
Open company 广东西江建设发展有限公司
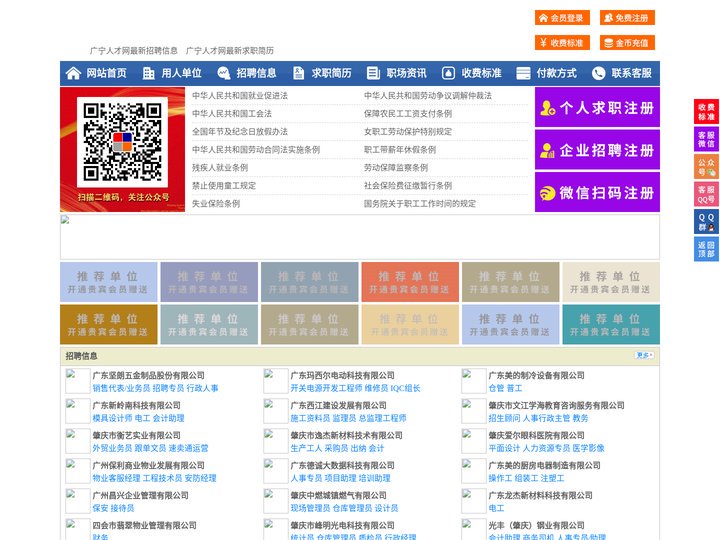pos(338,405)
